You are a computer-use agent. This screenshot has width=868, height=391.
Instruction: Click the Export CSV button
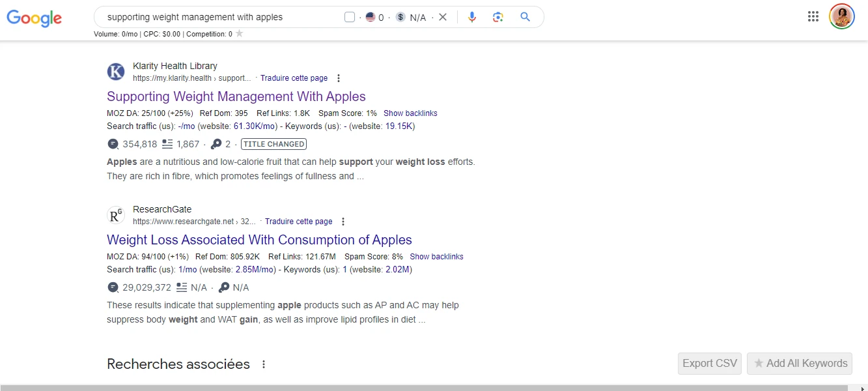[710, 364]
